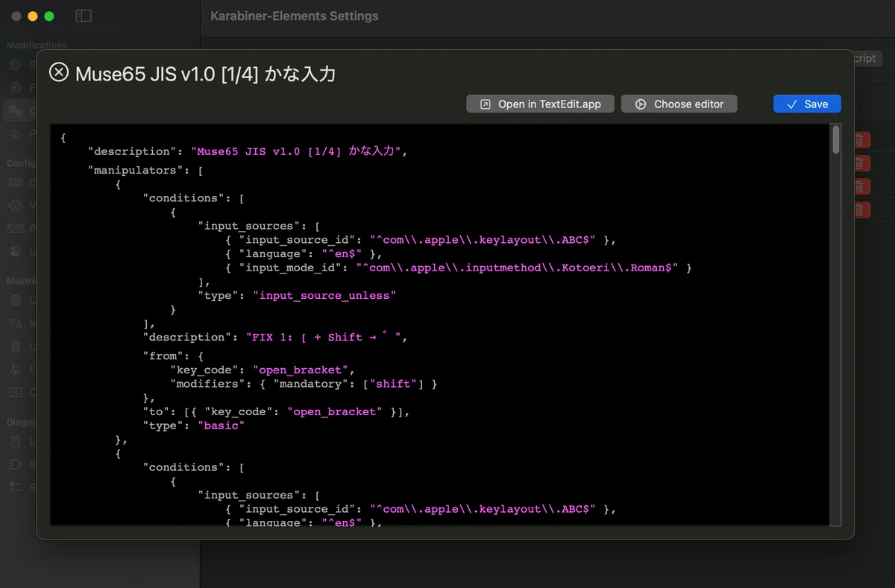This screenshot has width=895, height=588.
Task: Click the "mandatory": ["shift"] modifiers line
Action: (304, 384)
